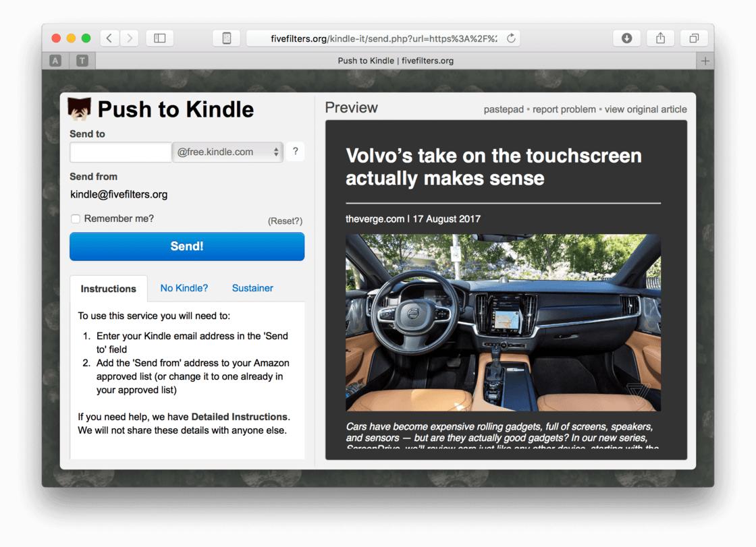This screenshot has width=756, height=547.
Task: Click 'We will not share these details' text
Action: [182, 430]
